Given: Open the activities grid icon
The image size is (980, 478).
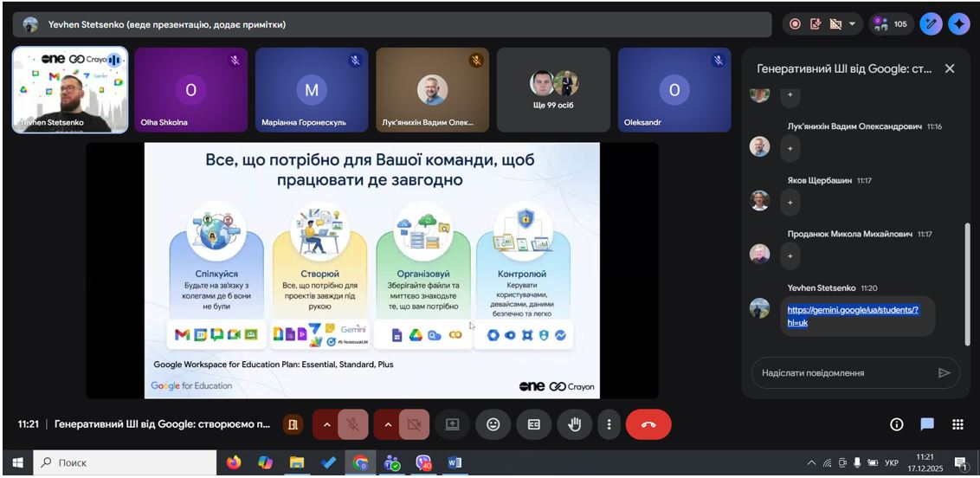Looking at the screenshot, I should pyautogui.click(x=957, y=424).
